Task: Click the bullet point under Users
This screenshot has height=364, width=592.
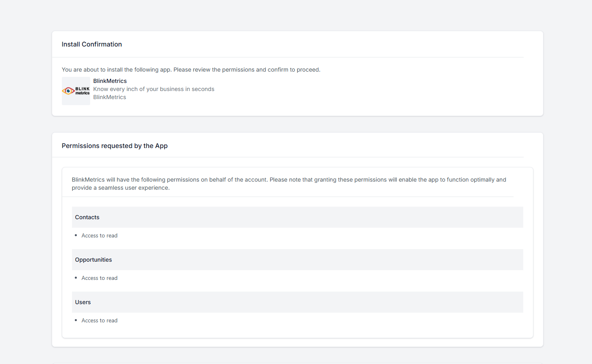Action: click(x=76, y=320)
